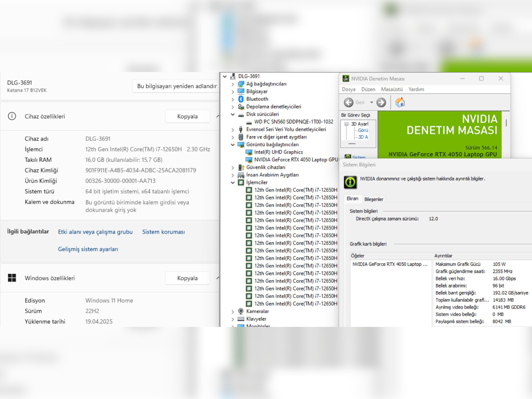Expand the Kameralar category
Image resolution: width=532 pixels, height=399 pixels.
coord(233,311)
